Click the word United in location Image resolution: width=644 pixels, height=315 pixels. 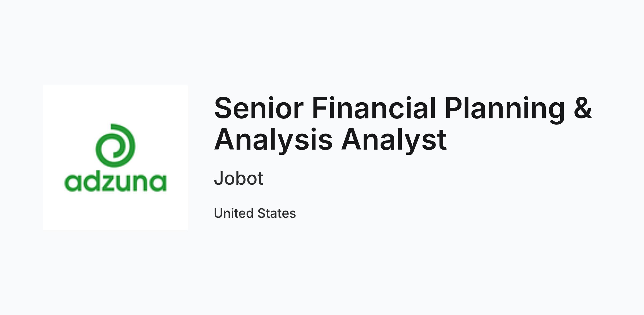click(234, 213)
